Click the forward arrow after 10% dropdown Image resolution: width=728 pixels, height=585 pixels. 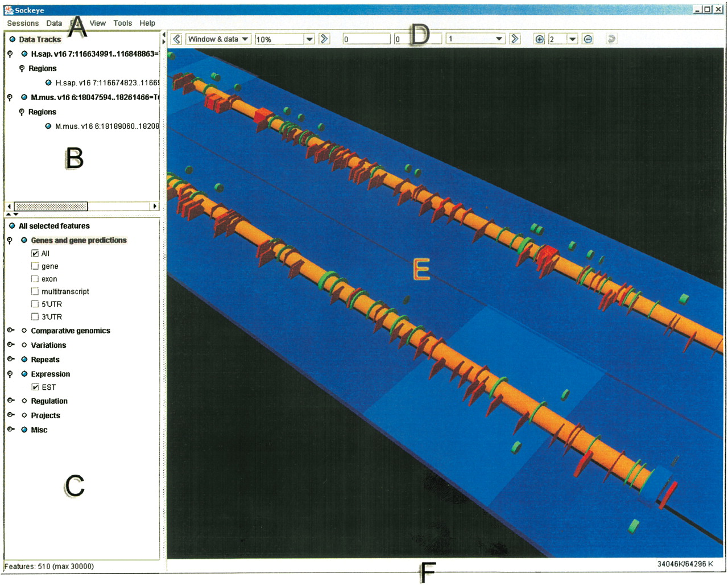click(x=324, y=39)
